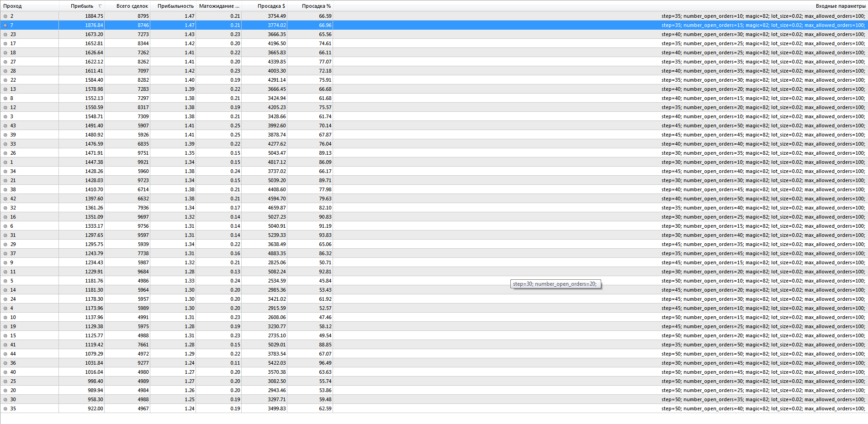The image size is (868, 424).
Task: Click the drawdown percent 96.49
Action: (325, 363)
